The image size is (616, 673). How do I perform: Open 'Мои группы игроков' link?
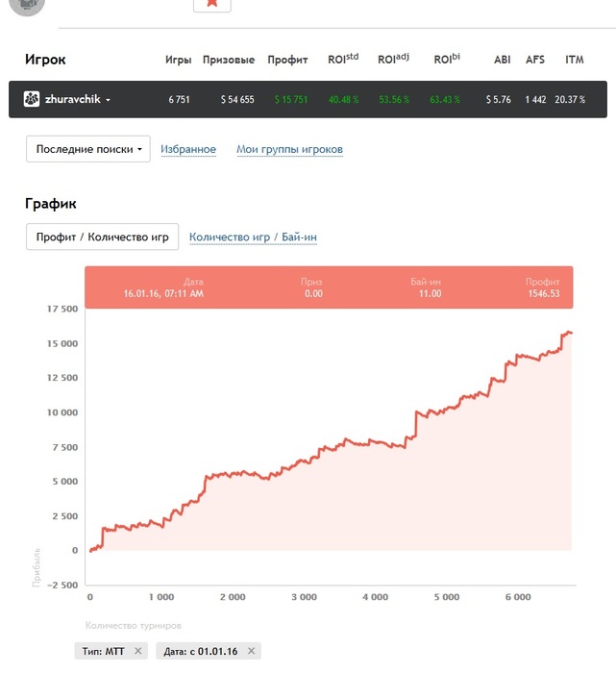coord(289,149)
